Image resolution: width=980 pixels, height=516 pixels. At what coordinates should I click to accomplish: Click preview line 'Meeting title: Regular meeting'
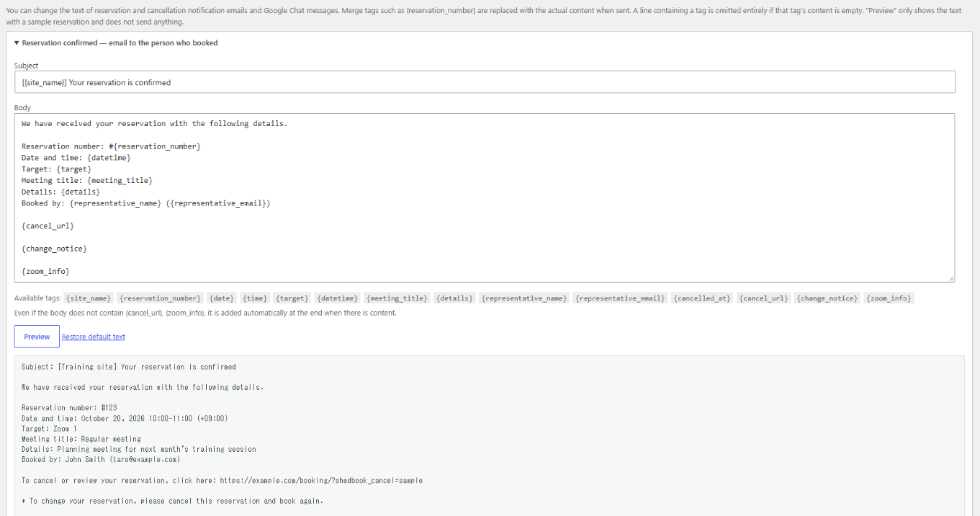click(x=81, y=439)
